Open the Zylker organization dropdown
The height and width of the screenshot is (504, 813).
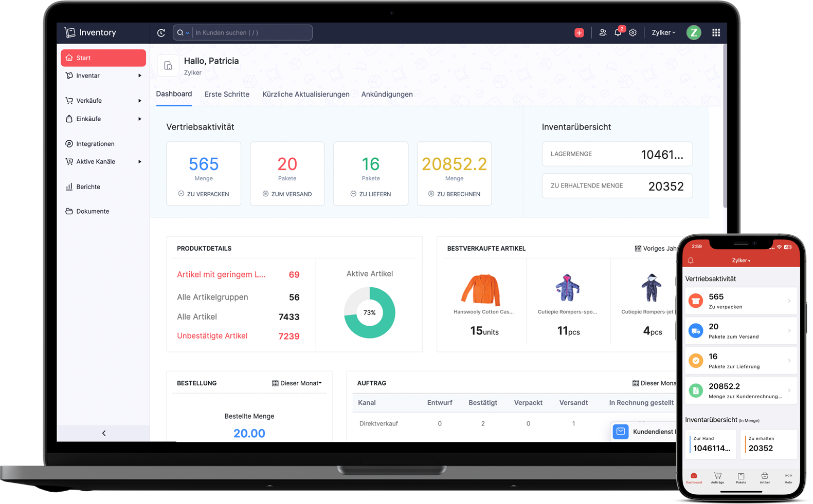pos(663,33)
